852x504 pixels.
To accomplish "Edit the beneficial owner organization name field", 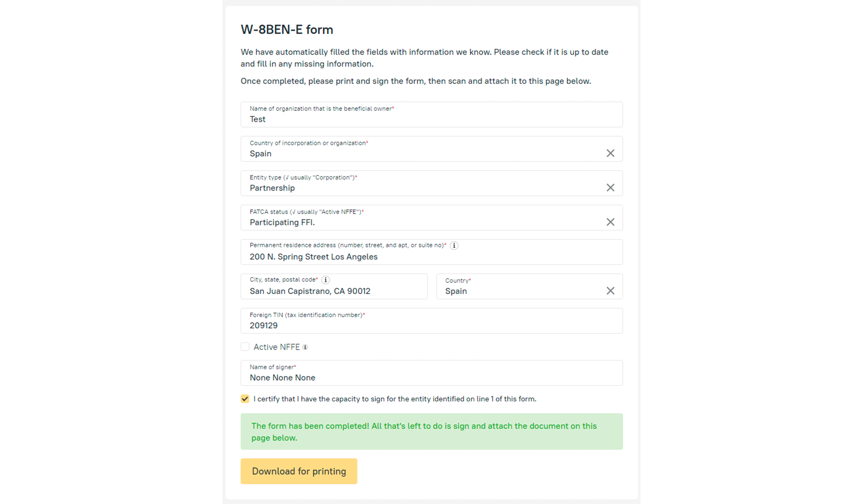I will coord(431,119).
